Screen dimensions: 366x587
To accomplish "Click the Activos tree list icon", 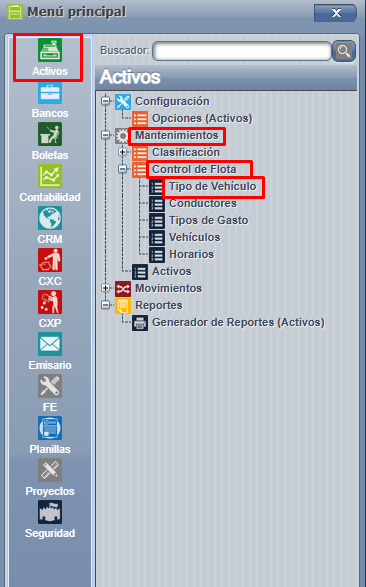I will (x=140, y=272).
